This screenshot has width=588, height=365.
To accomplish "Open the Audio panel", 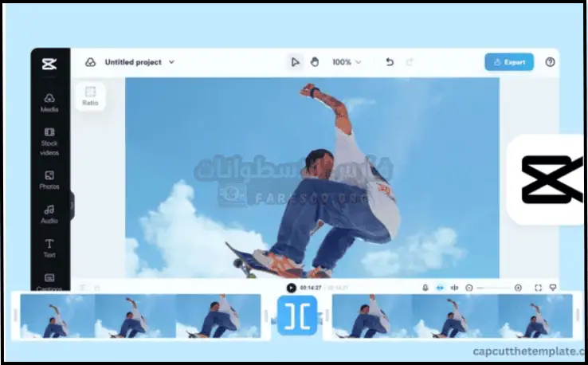I will [x=49, y=214].
